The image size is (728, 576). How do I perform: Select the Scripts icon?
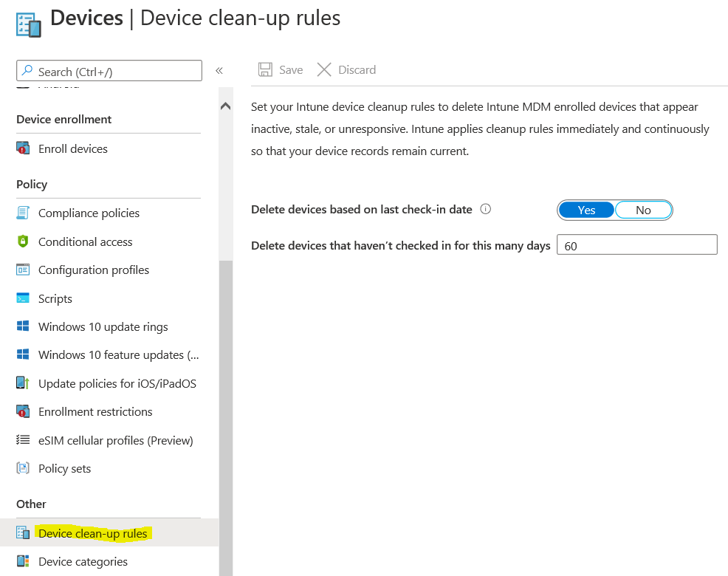click(x=23, y=298)
